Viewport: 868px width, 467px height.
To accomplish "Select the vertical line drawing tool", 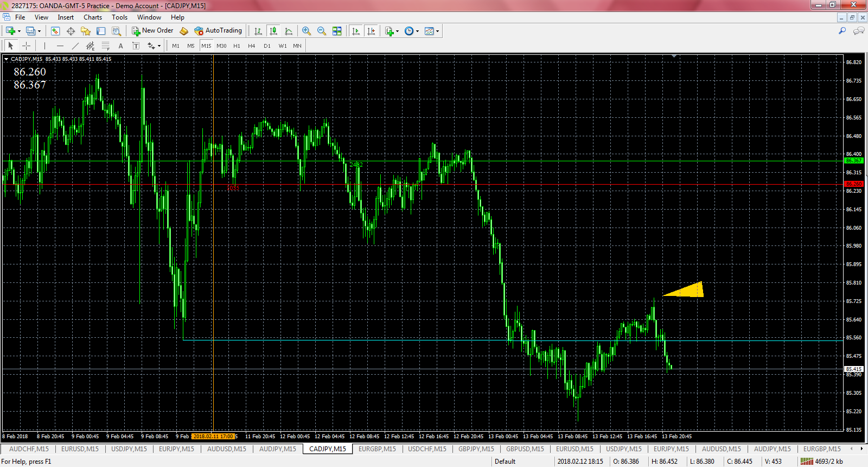I will (44, 46).
